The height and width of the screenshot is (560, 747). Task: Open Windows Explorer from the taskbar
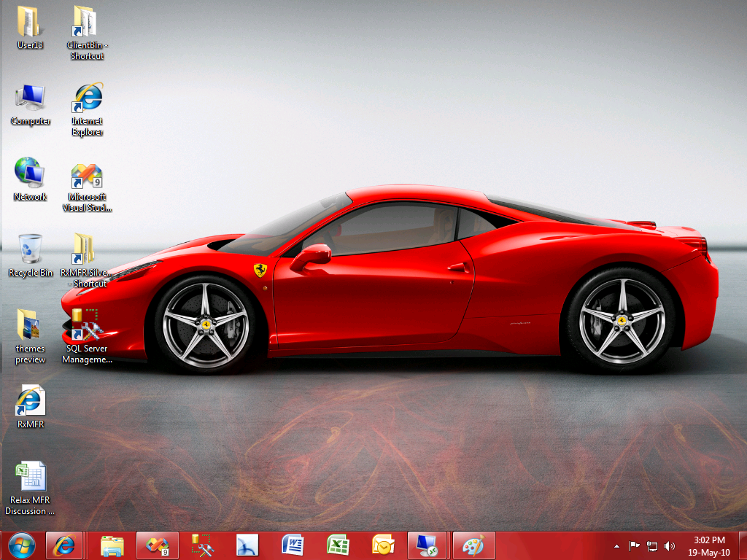(x=112, y=545)
